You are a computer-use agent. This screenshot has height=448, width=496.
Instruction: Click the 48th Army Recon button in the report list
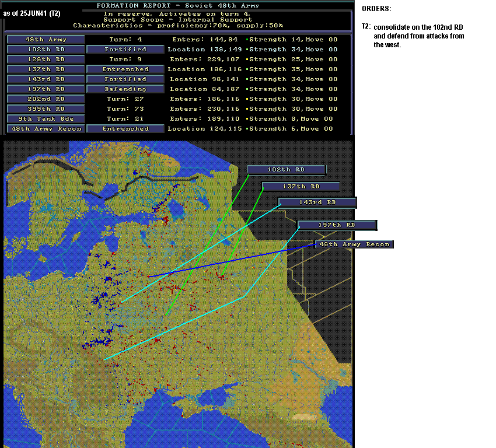tap(46, 129)
